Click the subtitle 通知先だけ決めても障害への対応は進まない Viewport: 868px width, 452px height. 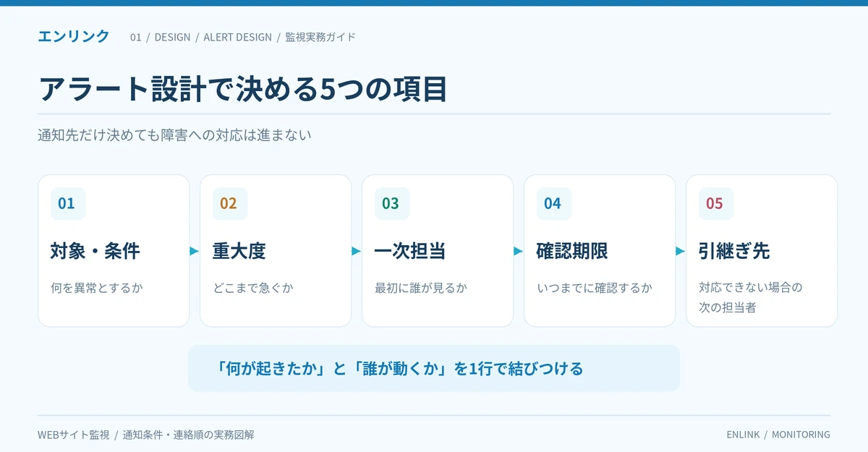click(174, 135)
